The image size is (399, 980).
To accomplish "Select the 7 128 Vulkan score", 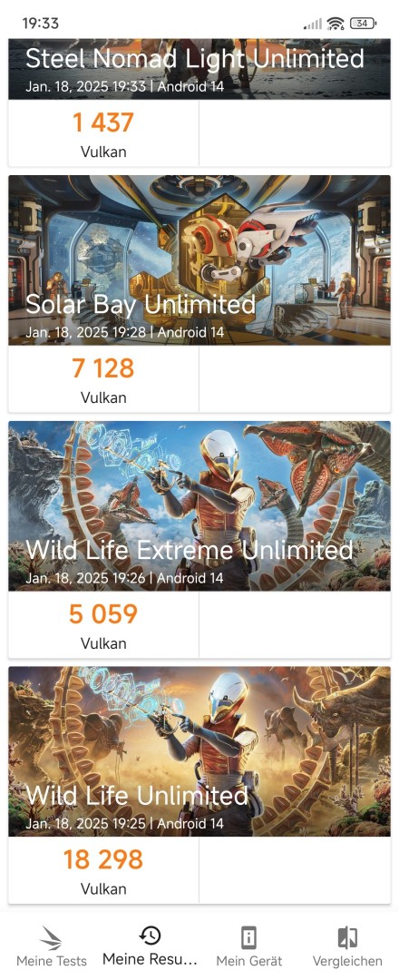I will pyautogui.click(x=103, y=378).
